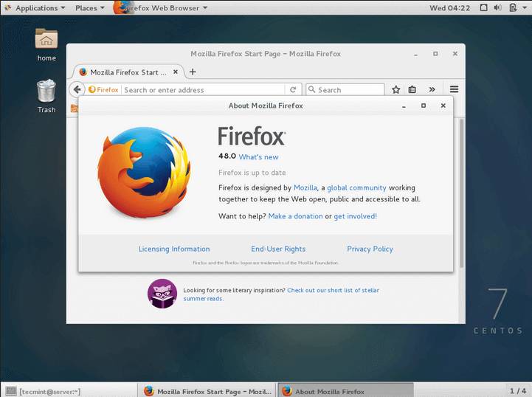Bookmark this page with the star icon
Screen dimensions: 532x397
395,89
